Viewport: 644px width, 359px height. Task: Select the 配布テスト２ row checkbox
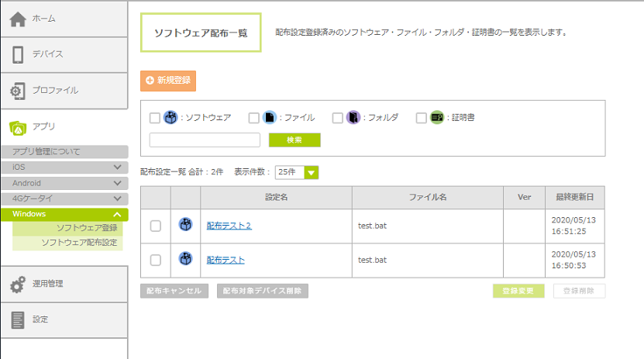(156, 226)
